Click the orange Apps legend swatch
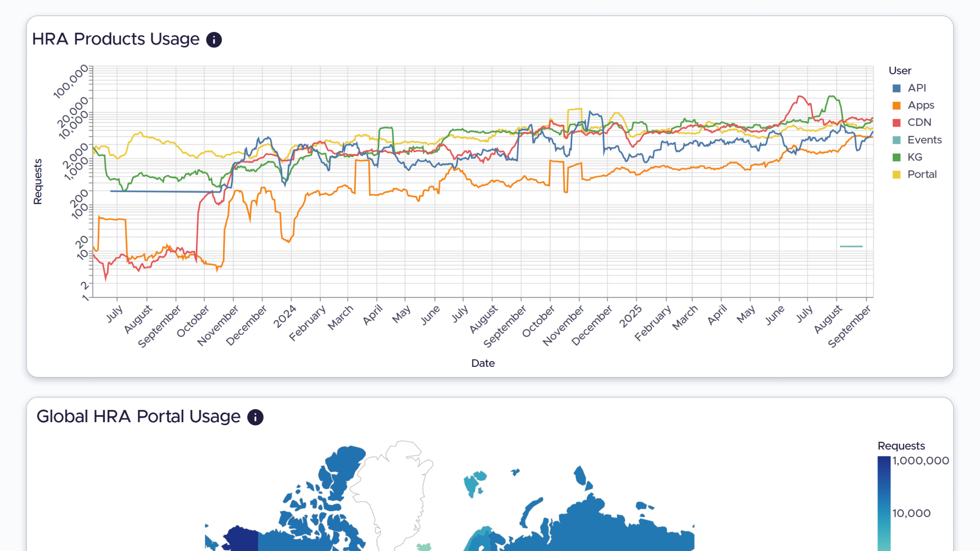The image size is (980, 551). coord(897,105)
